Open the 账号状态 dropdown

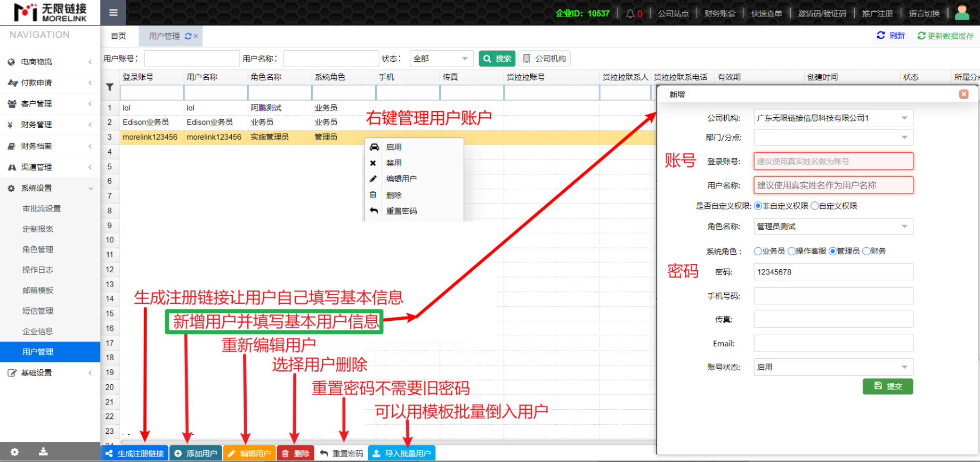[x=833, y=367]
